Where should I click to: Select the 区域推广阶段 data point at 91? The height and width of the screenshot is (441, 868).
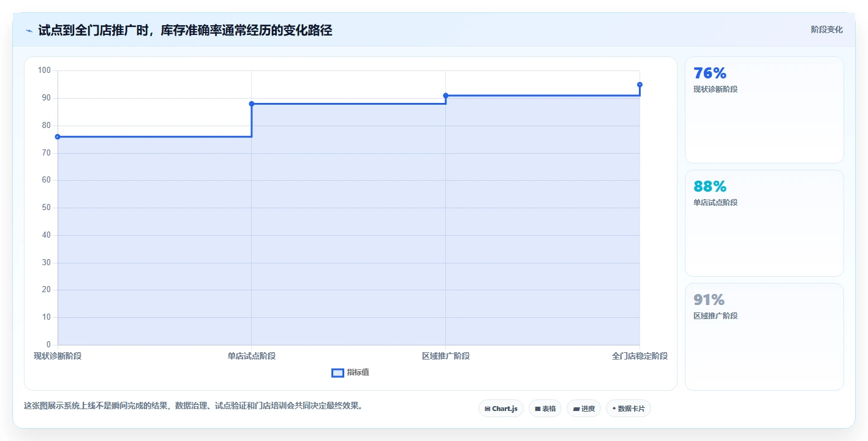click(x=445, y=96)
